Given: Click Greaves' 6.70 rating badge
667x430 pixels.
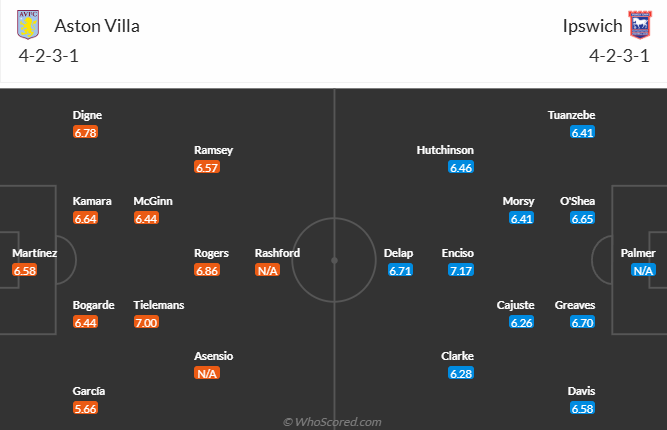Looking at the screenshot, I should tap(582, 322).
